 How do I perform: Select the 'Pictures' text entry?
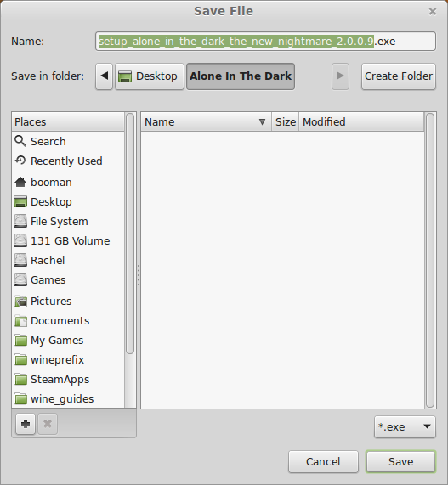(51, 301)
